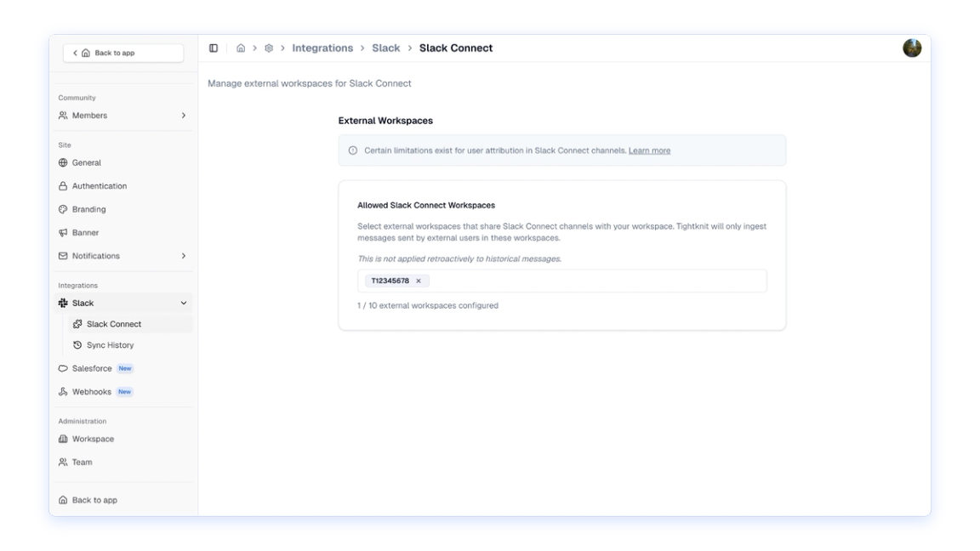Open the Learn more link
This screenshot has width=980, height=551.
[649, 151]
